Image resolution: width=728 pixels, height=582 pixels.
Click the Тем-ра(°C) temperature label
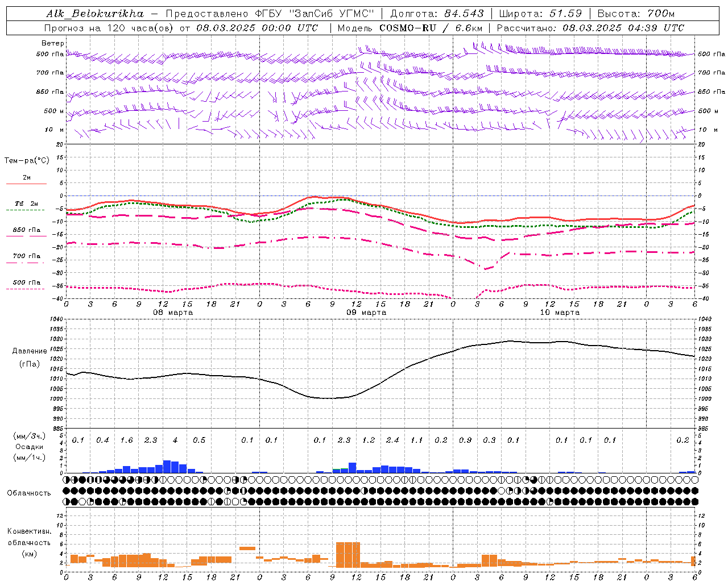click(27, 161)
